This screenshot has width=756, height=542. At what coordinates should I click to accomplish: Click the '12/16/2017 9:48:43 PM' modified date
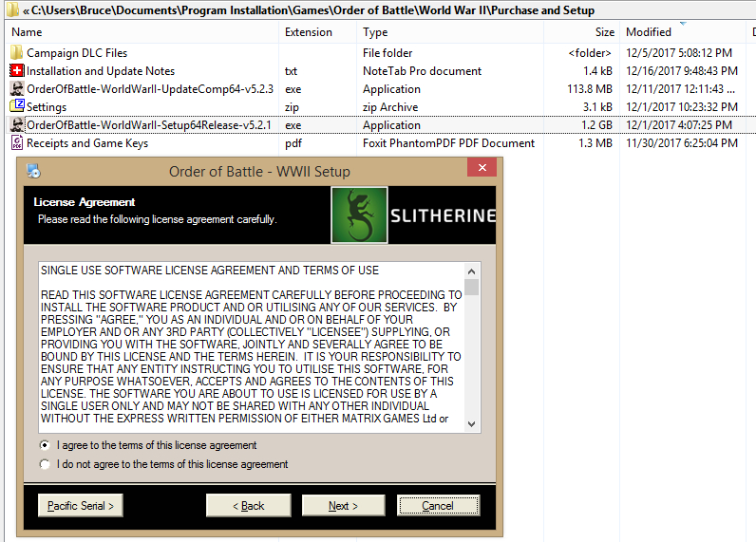(682, 71)
